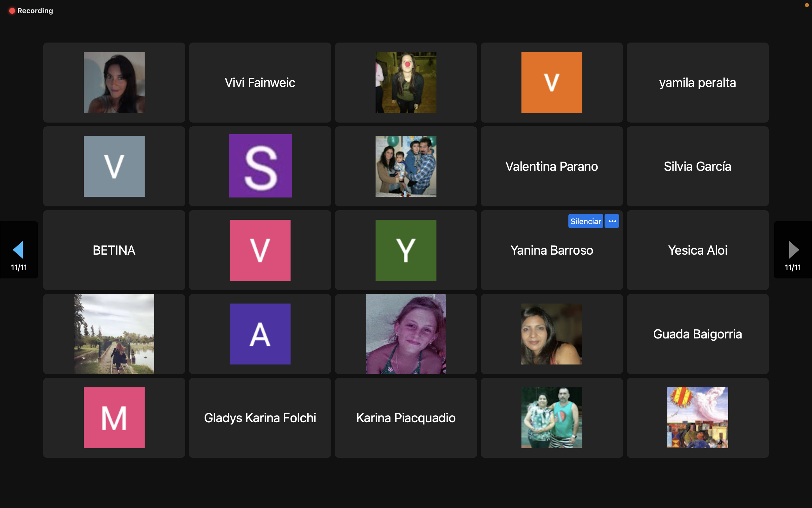The image size is (812, 508).
Task: Select the park bridge landscape photo tile
Action: pyautogui.click(x=114, y=334)
